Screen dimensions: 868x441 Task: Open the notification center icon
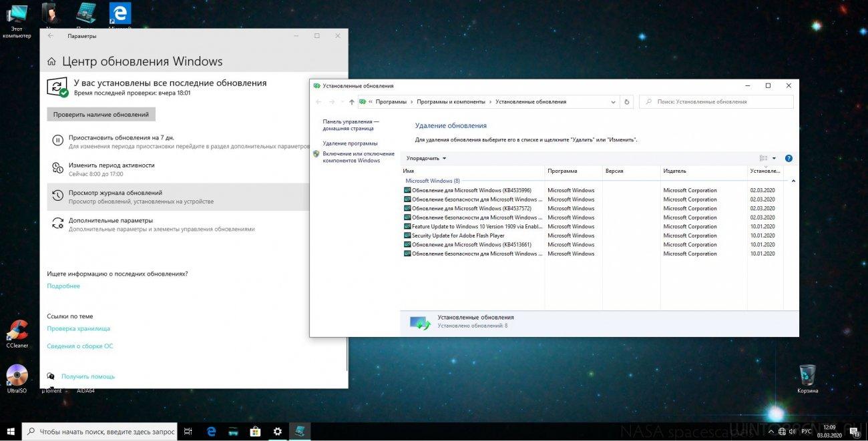[854, 432]
